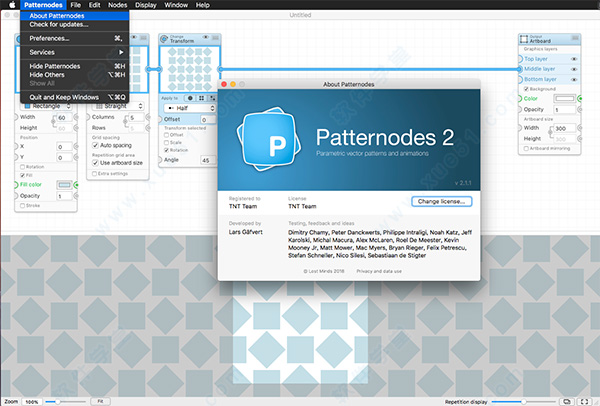Close the About Patternodes window

coord(224,84)
